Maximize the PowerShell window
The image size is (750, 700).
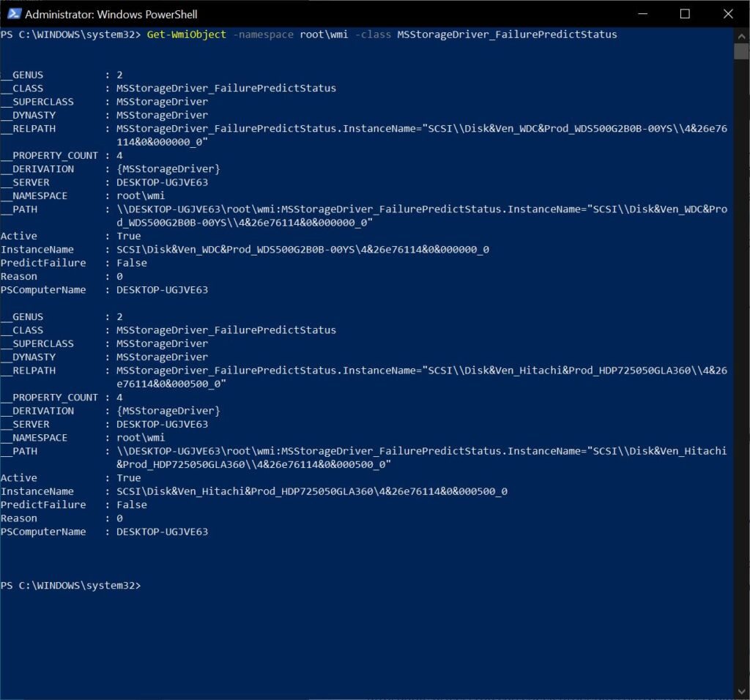click(x=685, y=14)
